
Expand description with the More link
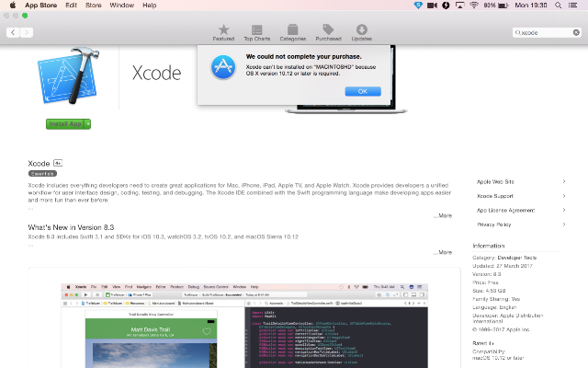tap(443, 215)
